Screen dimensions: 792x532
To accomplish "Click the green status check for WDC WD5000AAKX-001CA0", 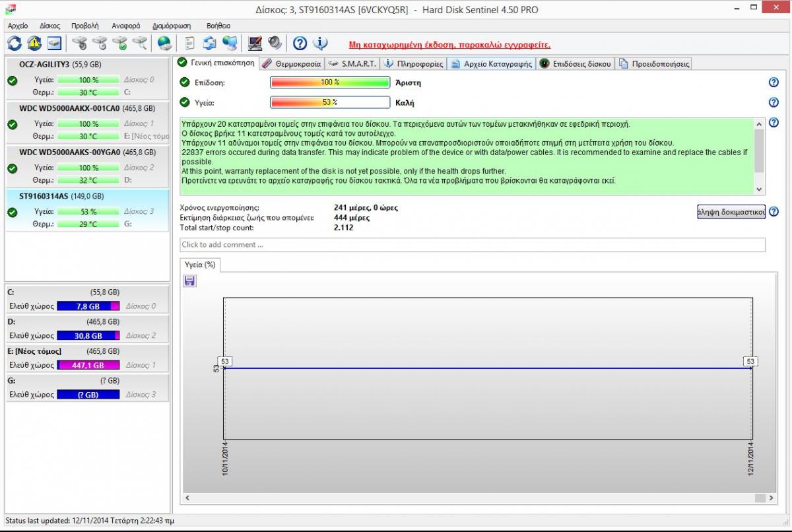I will (12, 124).
